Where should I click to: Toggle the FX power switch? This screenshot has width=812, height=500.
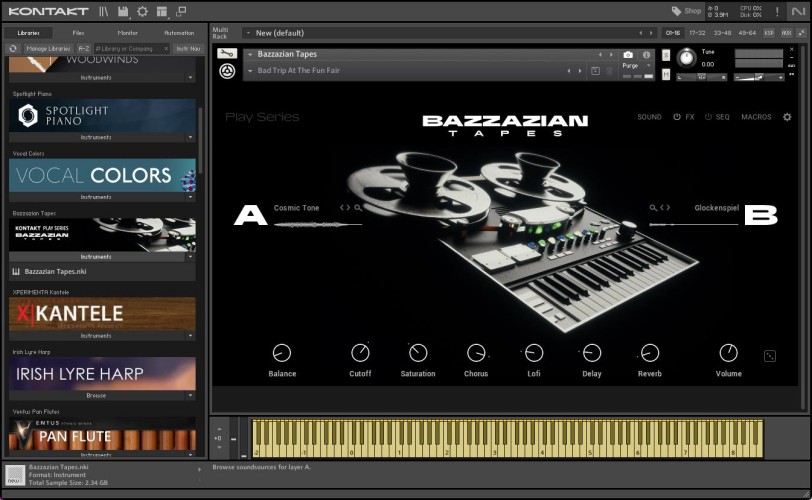[677, 117]
